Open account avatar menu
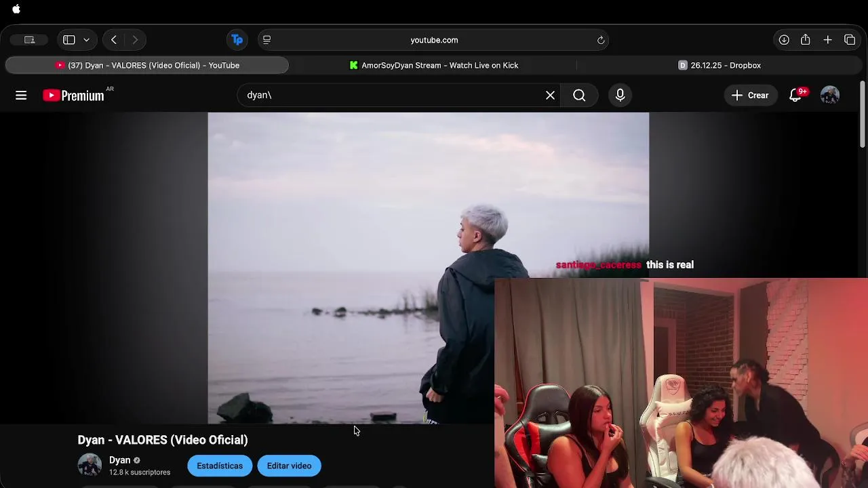The image size is (868, 488). [x=830, y=96]
